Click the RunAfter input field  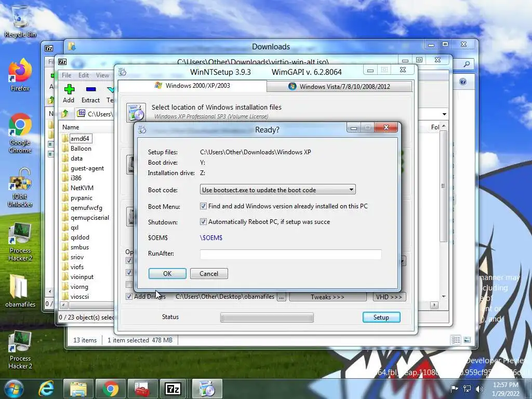pyautogui.click(x=291, y=254)
